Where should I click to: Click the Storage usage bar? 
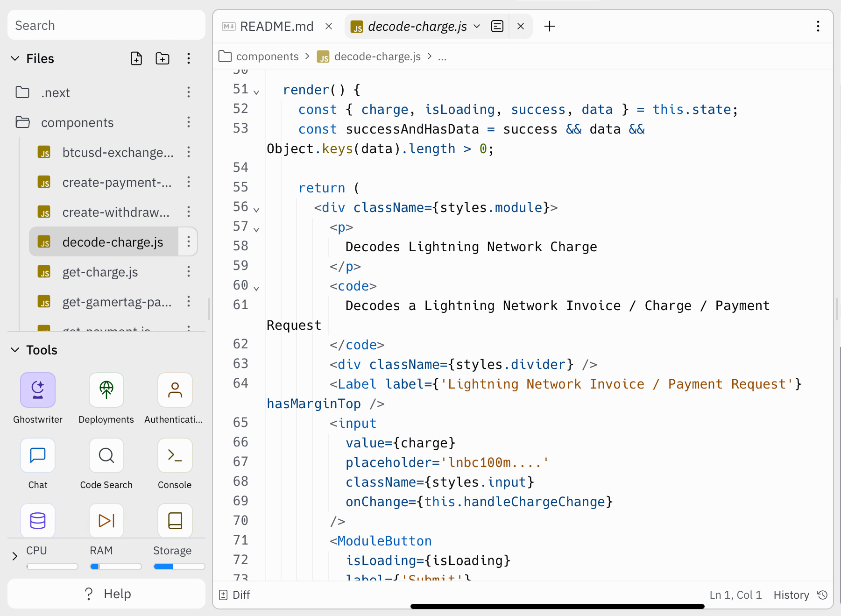click(179, 566)
